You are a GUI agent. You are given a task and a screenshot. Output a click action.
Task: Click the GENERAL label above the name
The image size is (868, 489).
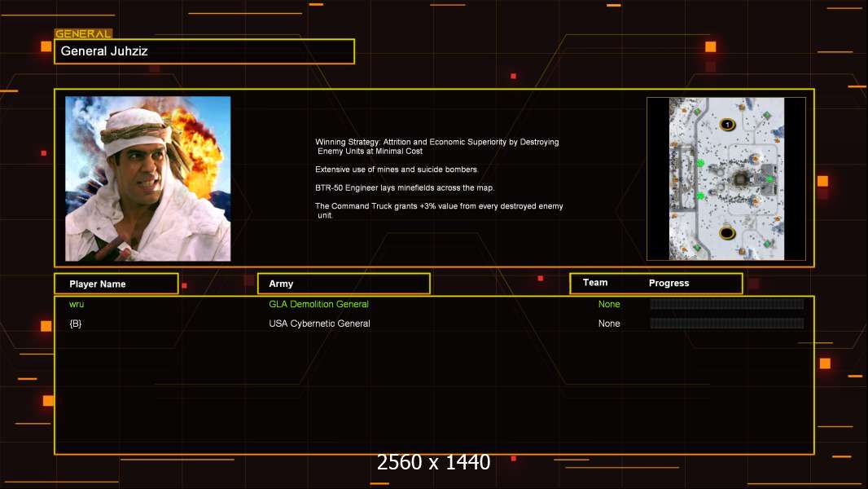83,33
